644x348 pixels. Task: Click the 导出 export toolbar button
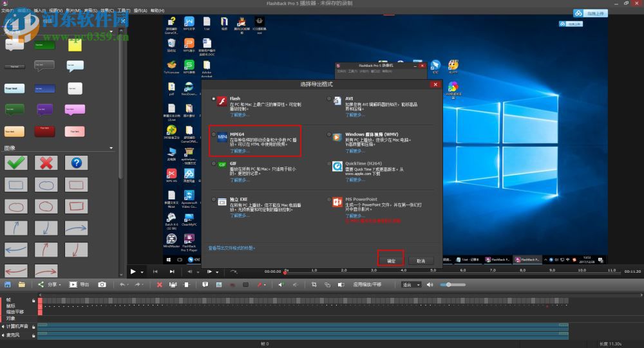tap(79, 284)
